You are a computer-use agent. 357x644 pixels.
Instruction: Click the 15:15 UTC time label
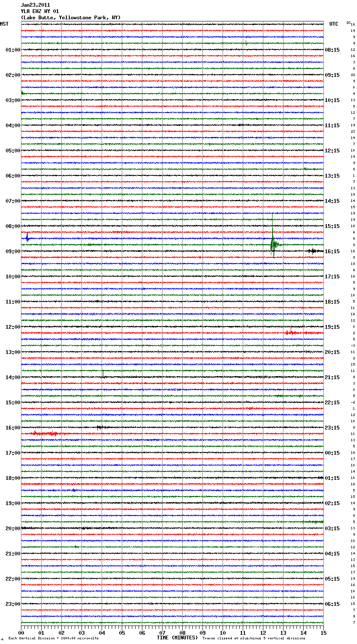(x=332, y=226)
